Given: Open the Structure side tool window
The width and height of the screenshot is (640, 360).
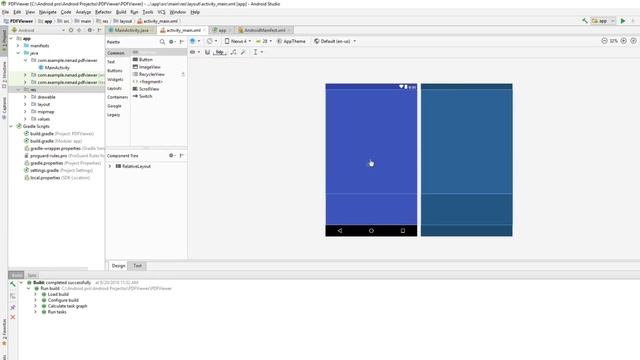Looking at the screenshot, I should 4,74.
